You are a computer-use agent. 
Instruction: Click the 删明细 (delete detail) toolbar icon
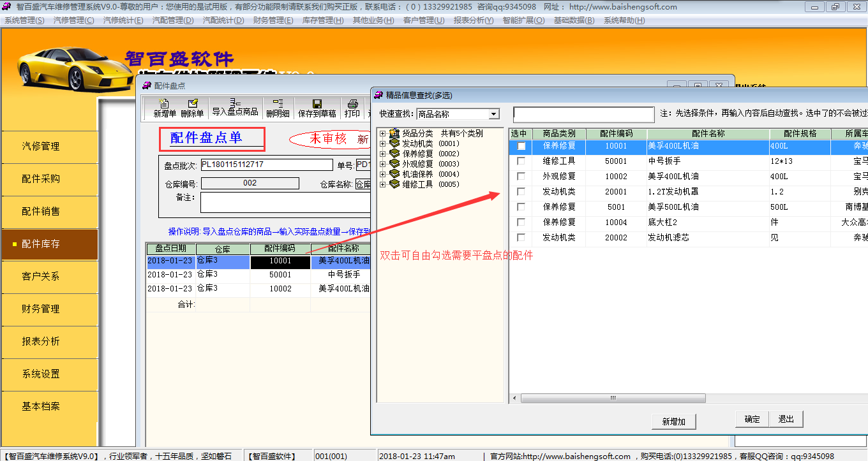(278, 104)
